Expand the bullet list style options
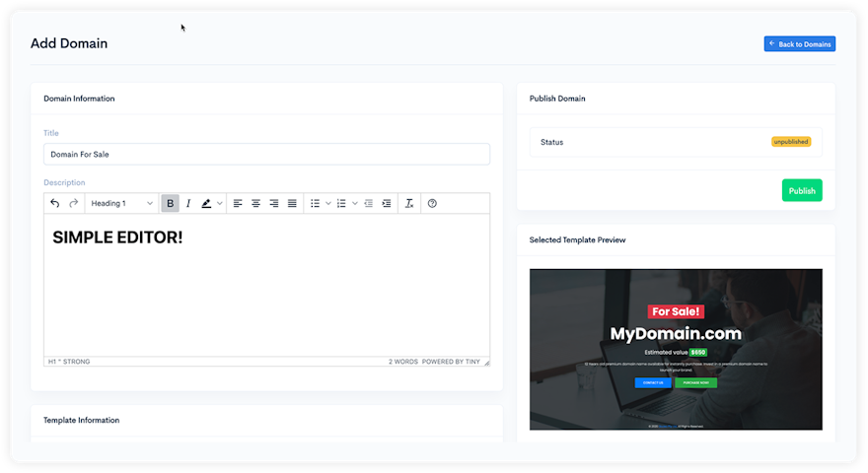Viewport: 868px width, 473px height. [328, 203]
